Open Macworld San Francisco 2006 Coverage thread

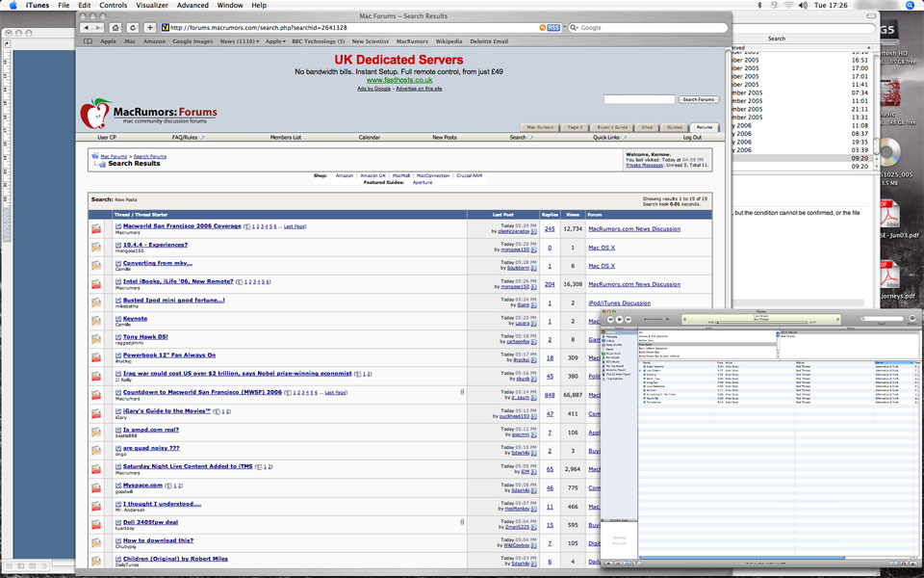coord(182,225)
